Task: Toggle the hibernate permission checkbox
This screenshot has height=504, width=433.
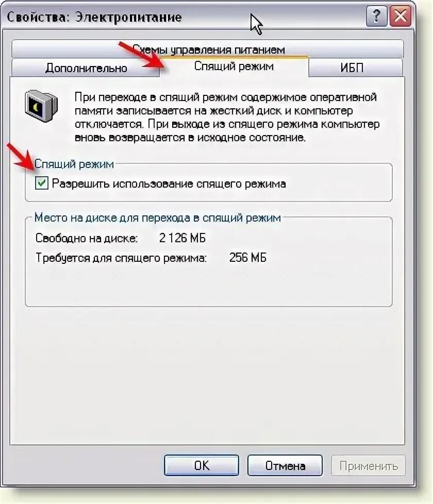Action: (41, 183)
